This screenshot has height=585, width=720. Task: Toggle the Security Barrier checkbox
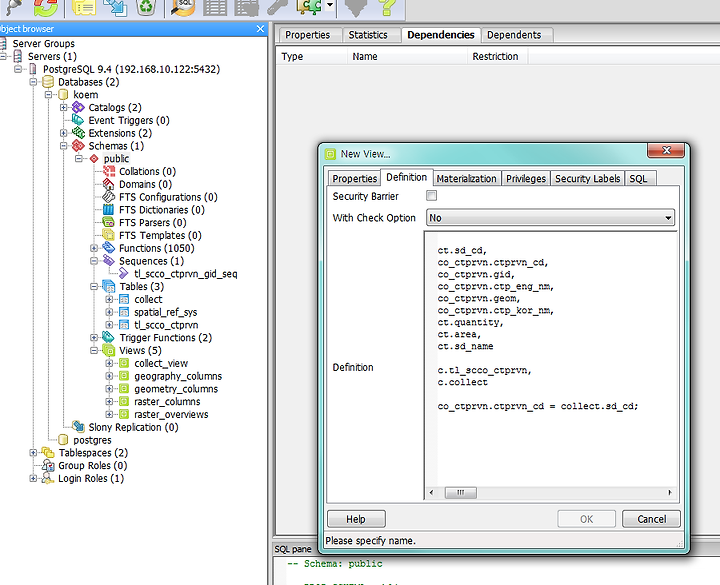432,196
